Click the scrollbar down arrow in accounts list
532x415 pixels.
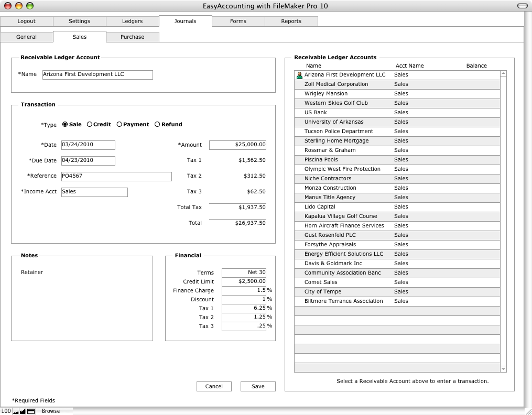(x=504, y=369)
